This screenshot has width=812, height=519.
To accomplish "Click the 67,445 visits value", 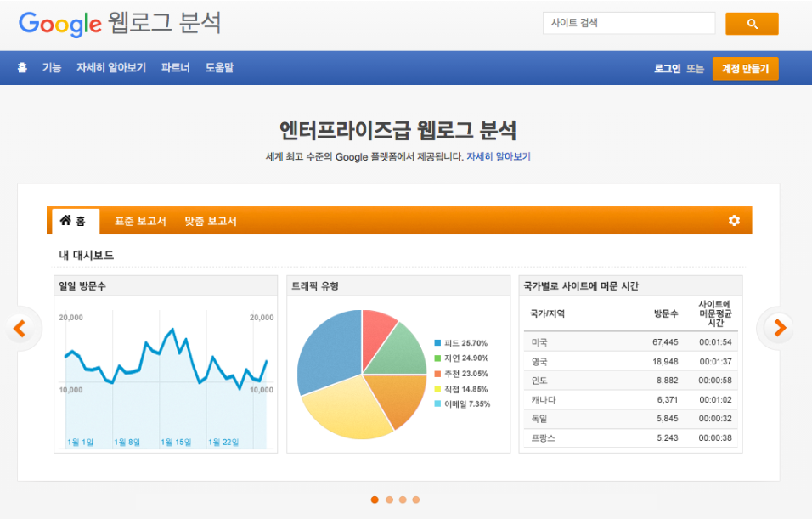I will (665, 341).
